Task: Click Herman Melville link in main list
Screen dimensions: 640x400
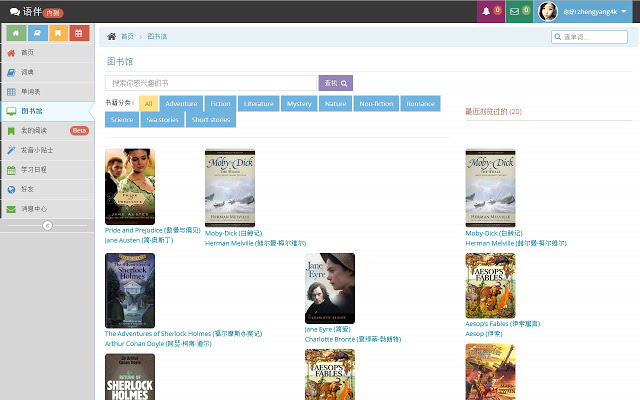Action: point(256,243)
